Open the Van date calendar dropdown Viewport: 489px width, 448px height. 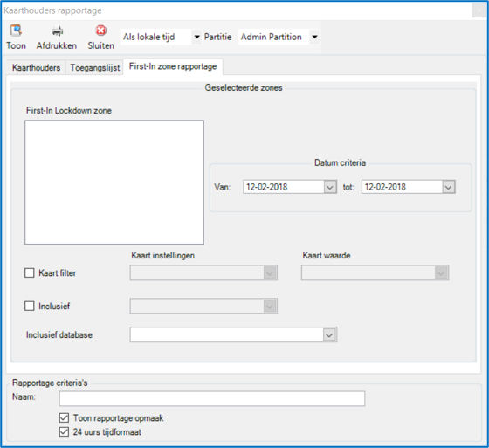pyautogui.click(x=330, y=187)
